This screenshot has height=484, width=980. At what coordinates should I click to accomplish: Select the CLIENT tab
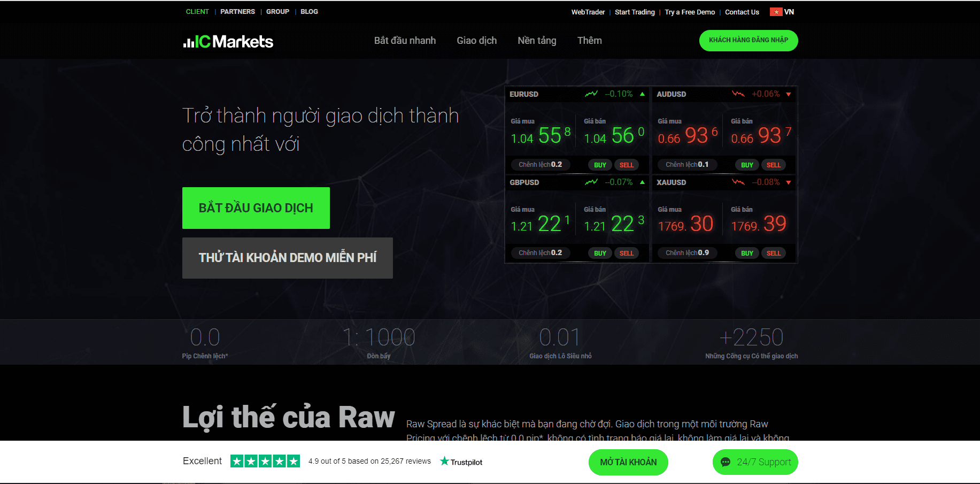[x=197, y=12]
